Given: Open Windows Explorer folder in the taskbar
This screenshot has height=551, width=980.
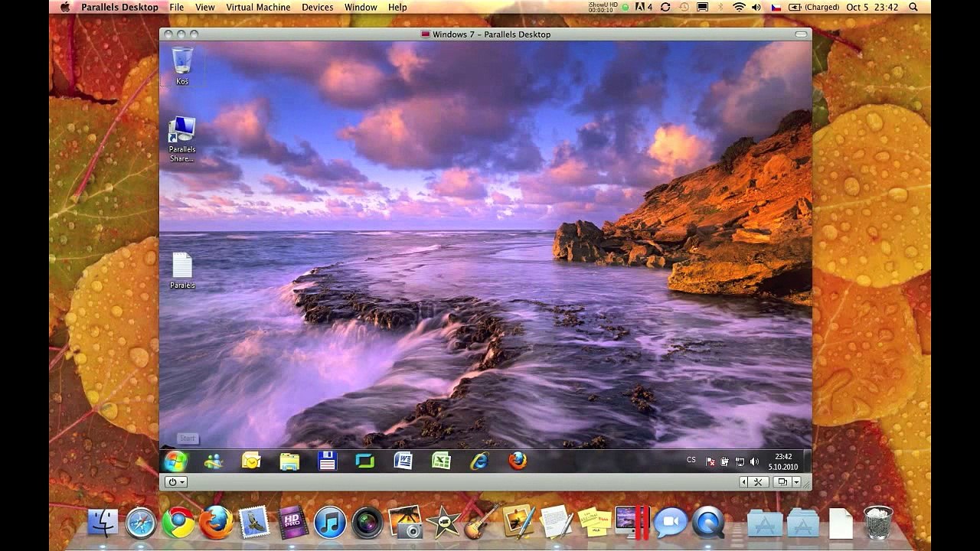Looking at the screenshot, I should click(289, 461).
